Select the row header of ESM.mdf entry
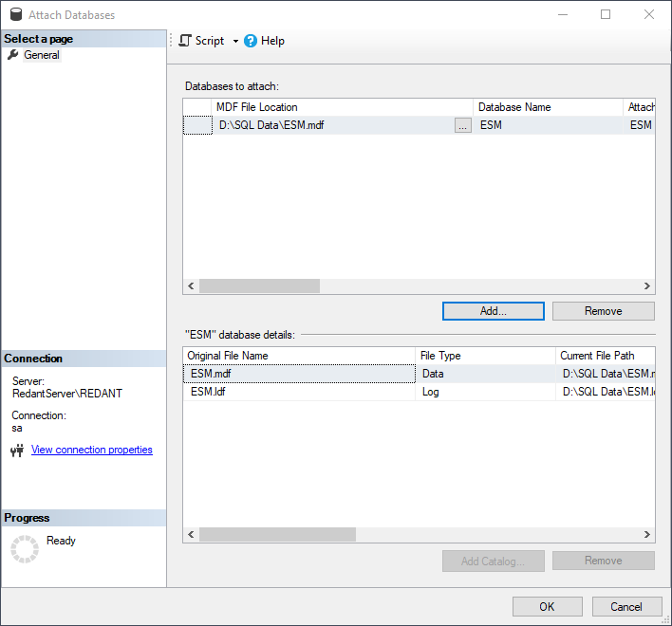 197,125
